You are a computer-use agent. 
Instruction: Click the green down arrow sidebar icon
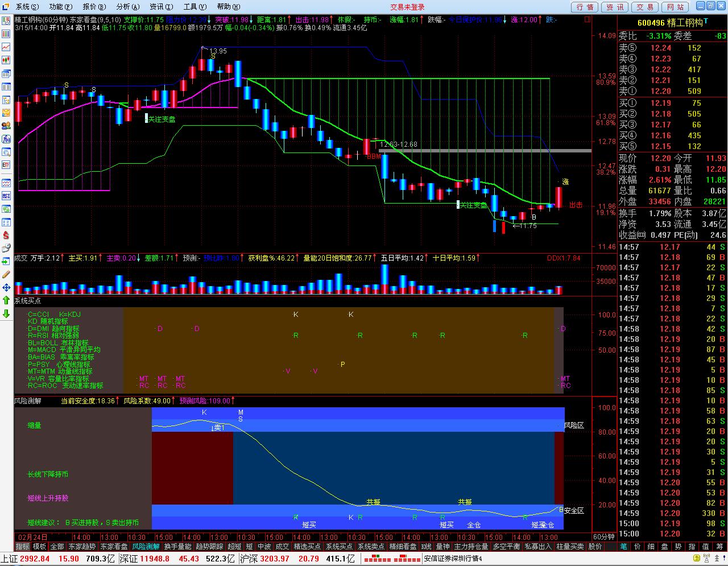click(x=6, y=313)
